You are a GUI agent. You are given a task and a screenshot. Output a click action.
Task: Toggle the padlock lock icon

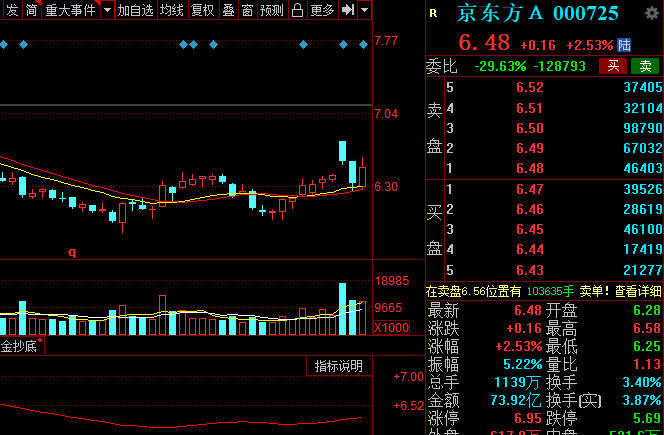click(298, 10)
